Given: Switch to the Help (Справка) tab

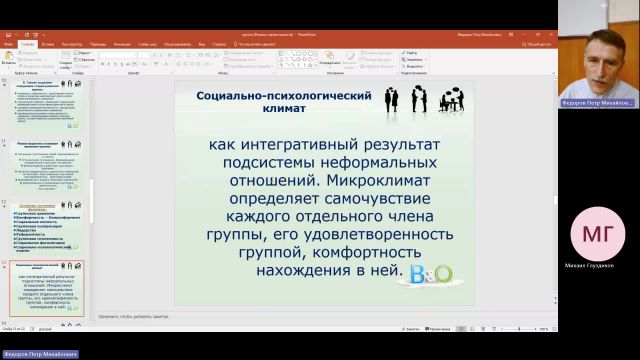Looking at the screenshot, I should coord(219,44).
